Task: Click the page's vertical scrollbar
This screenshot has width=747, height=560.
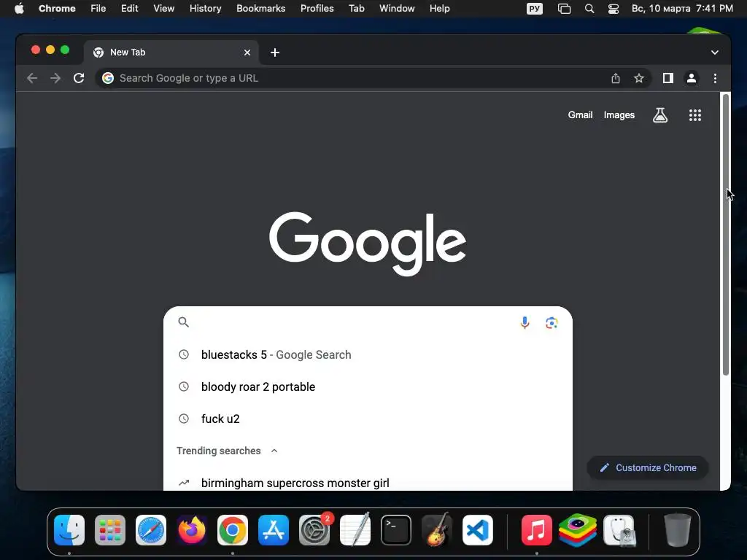Action: 726,234
